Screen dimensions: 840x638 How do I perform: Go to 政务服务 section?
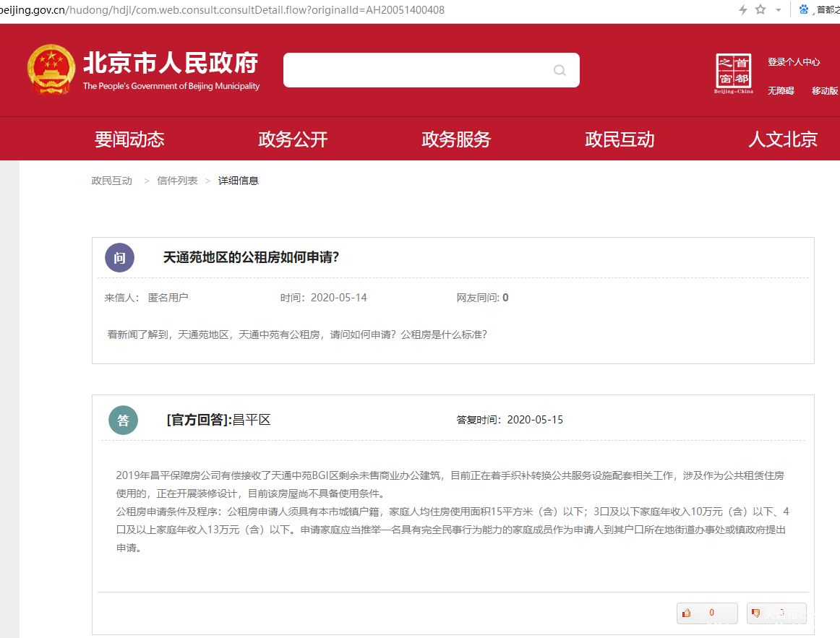(x=456, y=139)
